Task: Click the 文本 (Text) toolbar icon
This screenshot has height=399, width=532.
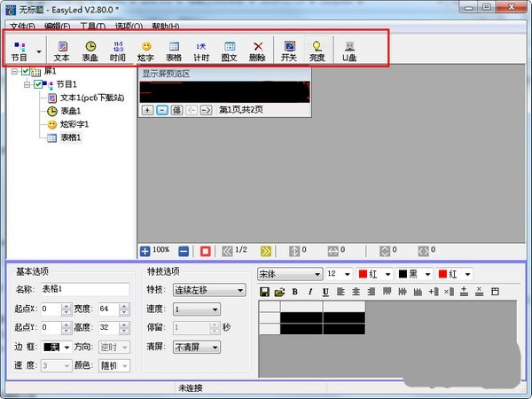Action: tap(61, 51)
